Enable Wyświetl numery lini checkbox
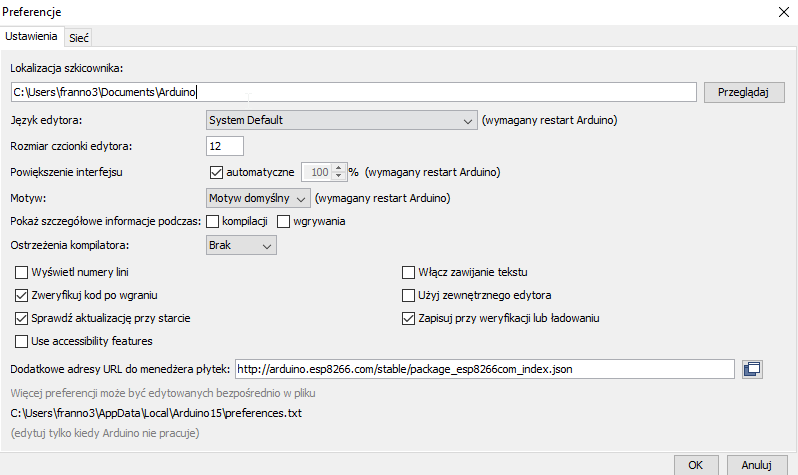798x475 pixels. pos(22,272)
